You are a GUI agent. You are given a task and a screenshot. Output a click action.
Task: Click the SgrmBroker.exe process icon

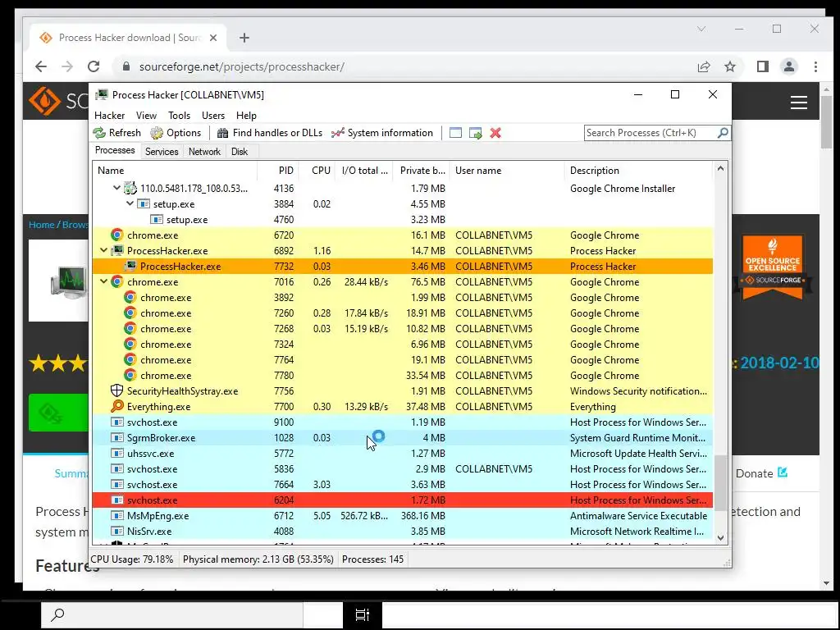pyautogui.click(x=116, y=437)
